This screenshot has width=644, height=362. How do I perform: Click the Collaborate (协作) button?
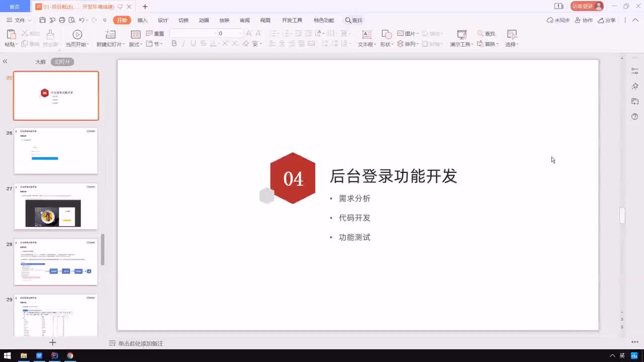(x=584, y=20)
